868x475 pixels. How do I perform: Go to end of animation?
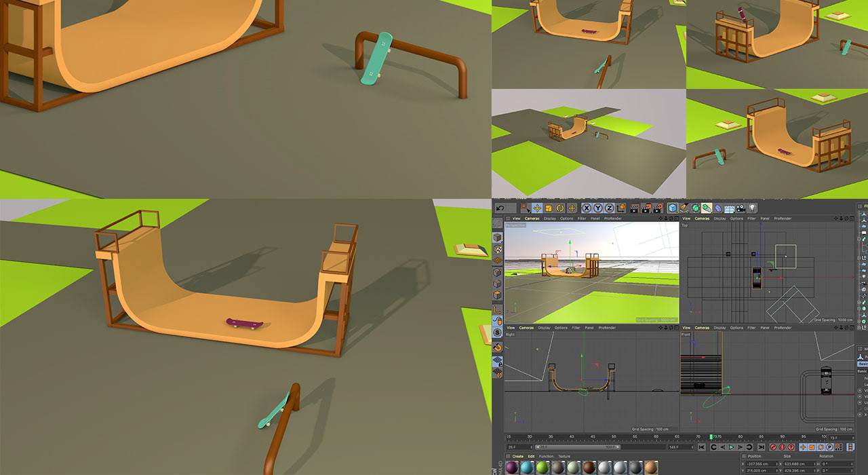click(761, 447)
